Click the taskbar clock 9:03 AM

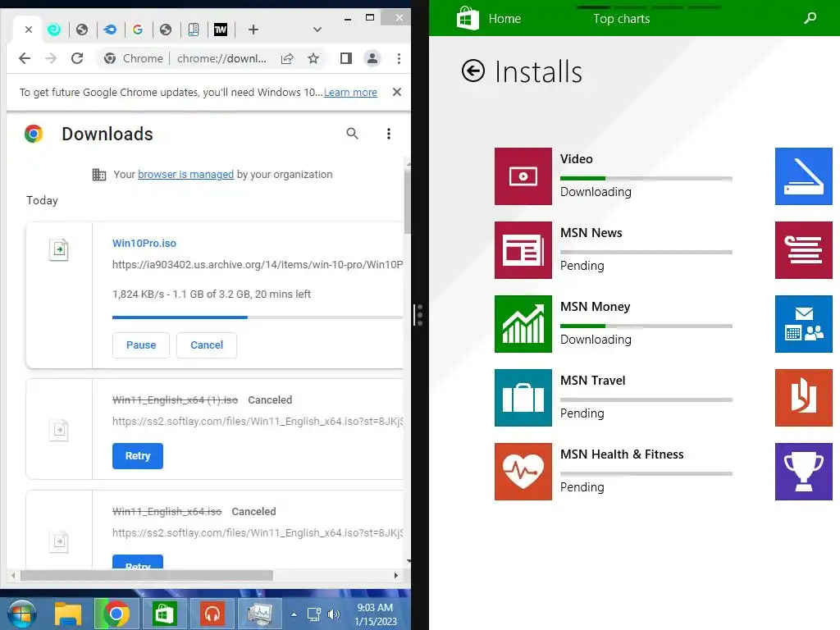pos(376,614)
